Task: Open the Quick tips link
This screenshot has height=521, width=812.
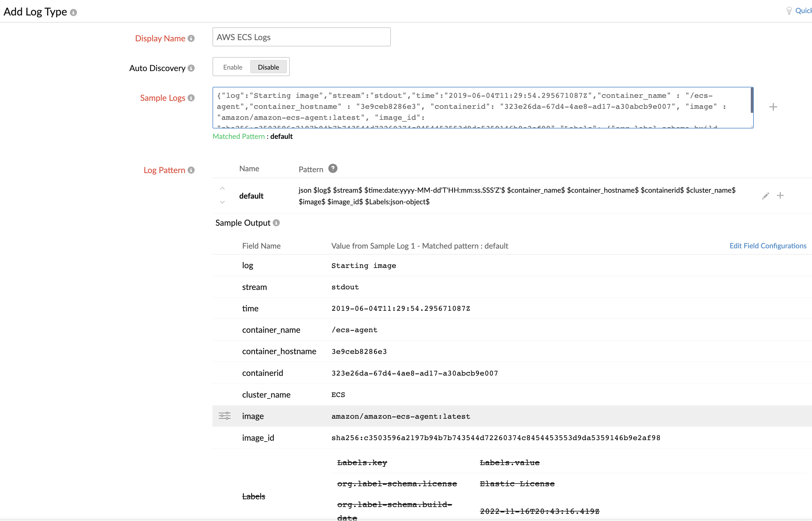Action: click(x=802, y=11)
